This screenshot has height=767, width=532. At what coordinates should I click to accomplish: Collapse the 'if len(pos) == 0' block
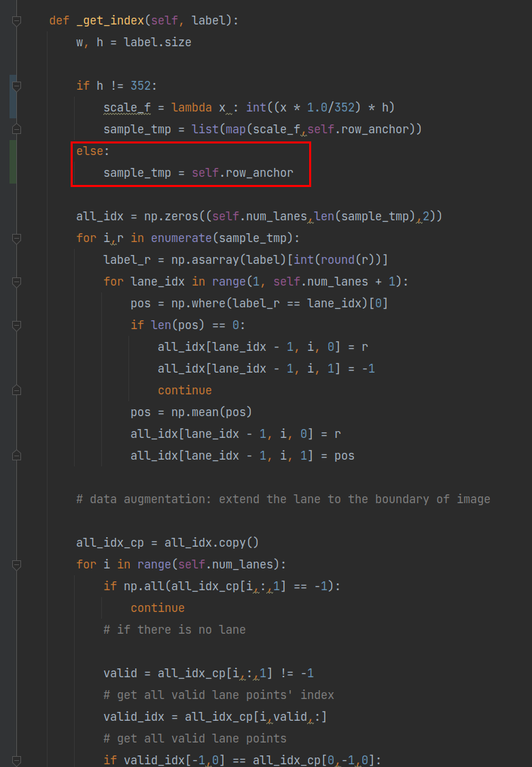pos(16,325)
